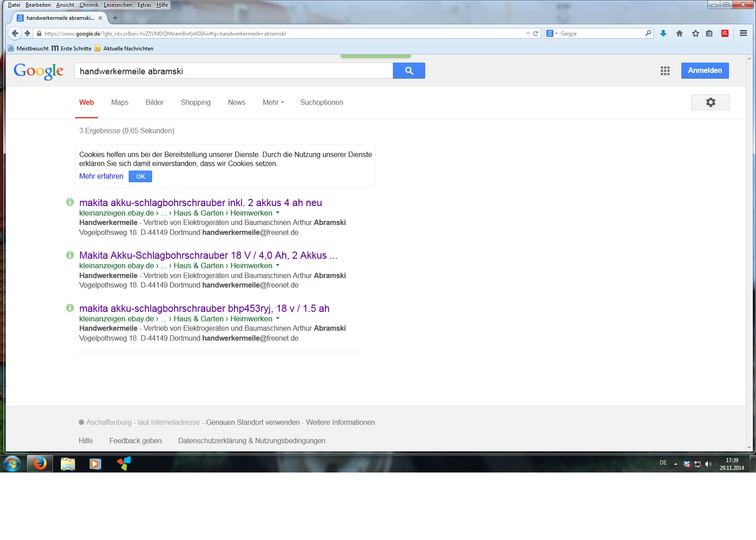756x540 pixels.
Task: Switch to the Maps search tab
Action: pyautogui.click(x=120, y=102)
